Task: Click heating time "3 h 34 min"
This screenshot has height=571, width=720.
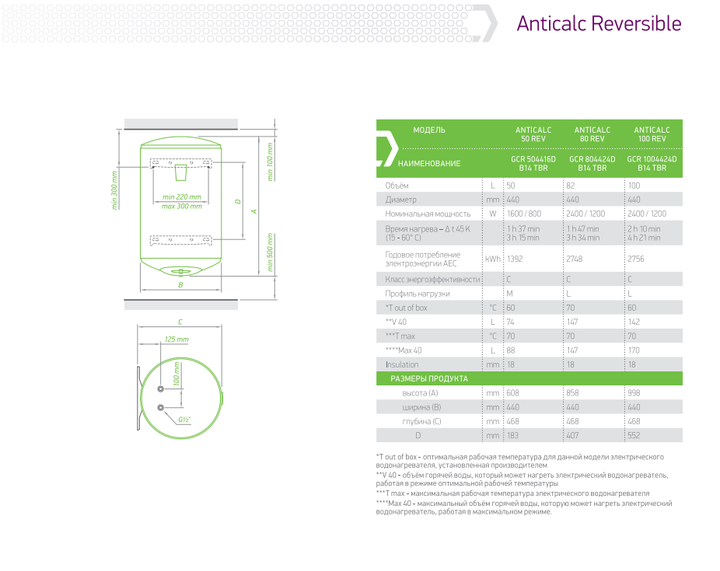Action: pos(583,238)
